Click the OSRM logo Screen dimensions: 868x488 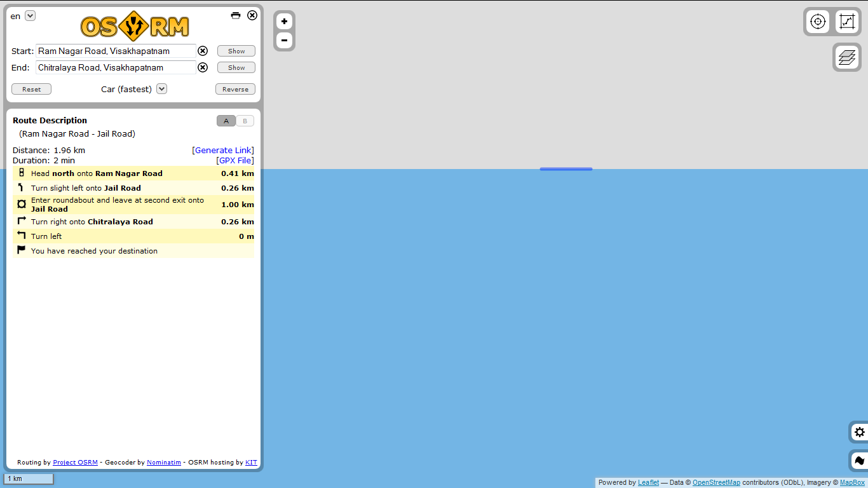click(135, 26)
